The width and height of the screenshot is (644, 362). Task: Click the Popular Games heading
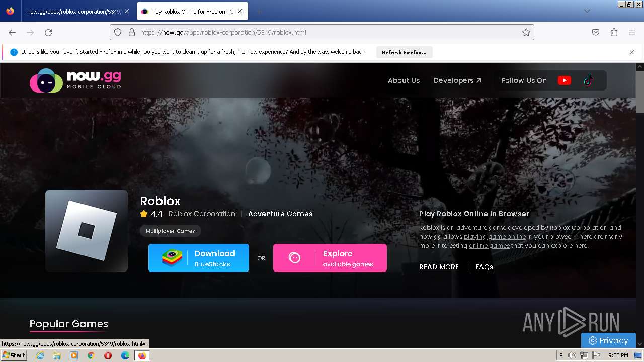(69, 324)
